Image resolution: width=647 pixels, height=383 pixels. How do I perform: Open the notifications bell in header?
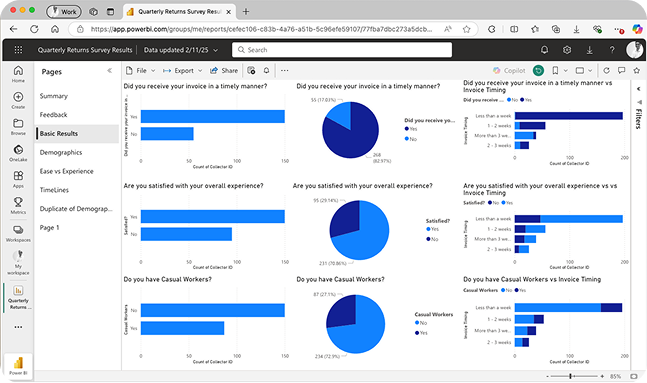pos(544,50)
